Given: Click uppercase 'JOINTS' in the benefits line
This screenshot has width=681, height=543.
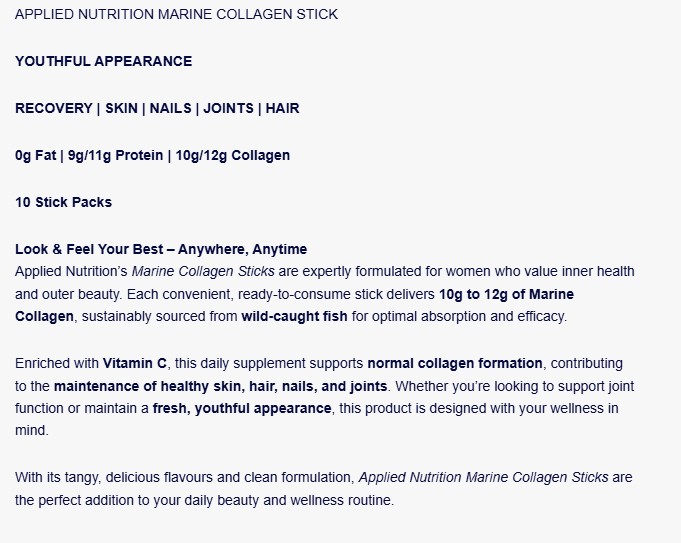Looking at the screenshot, I should point(228,108).
